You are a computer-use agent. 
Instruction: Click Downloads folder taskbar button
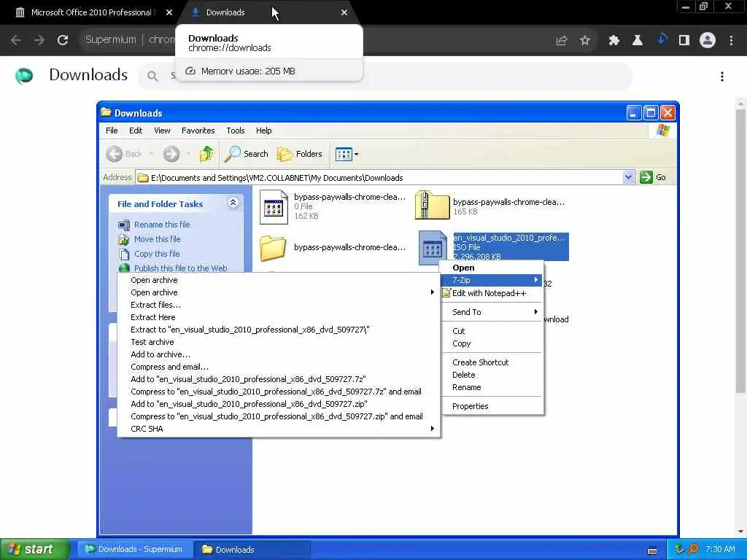coord(252,550)
